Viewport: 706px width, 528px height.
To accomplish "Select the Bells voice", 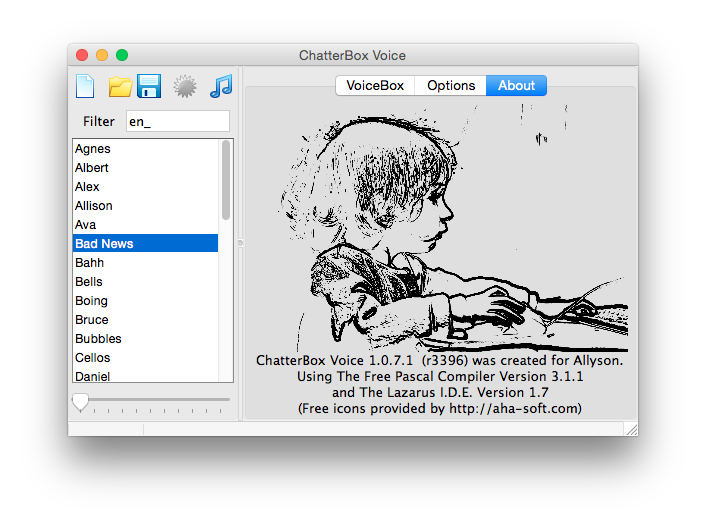I will click(89, 282).
